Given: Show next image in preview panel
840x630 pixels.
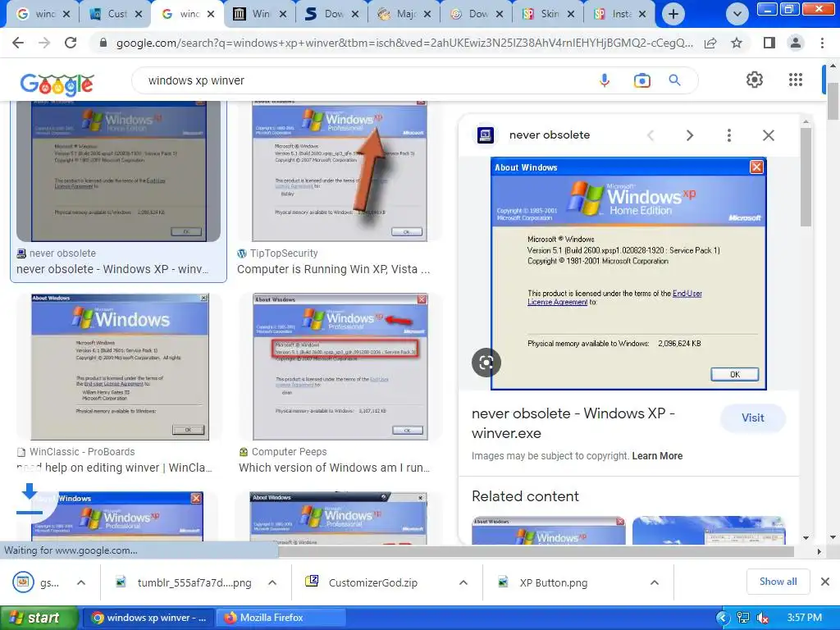Looking at the screenshot, I should pyautogui.click(x=689, y=135).
